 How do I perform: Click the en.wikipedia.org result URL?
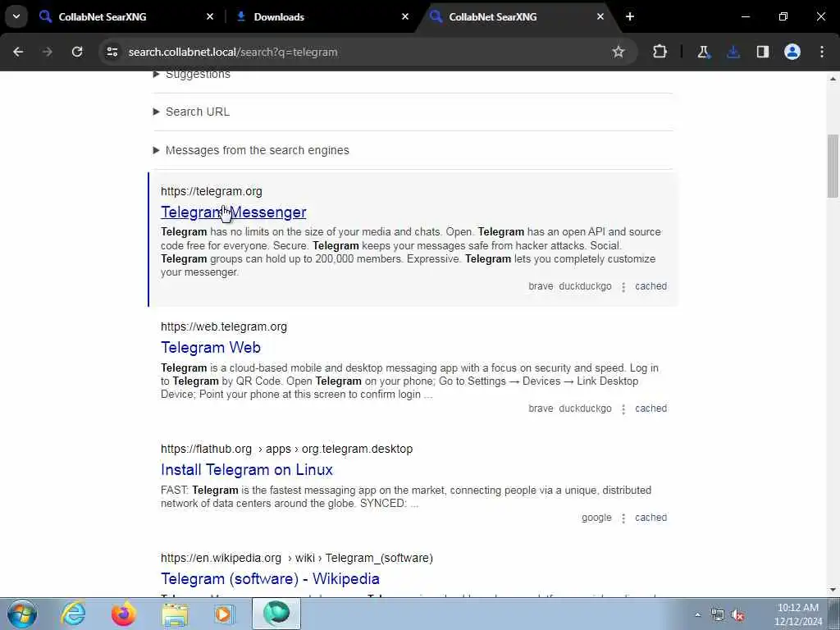297,558
